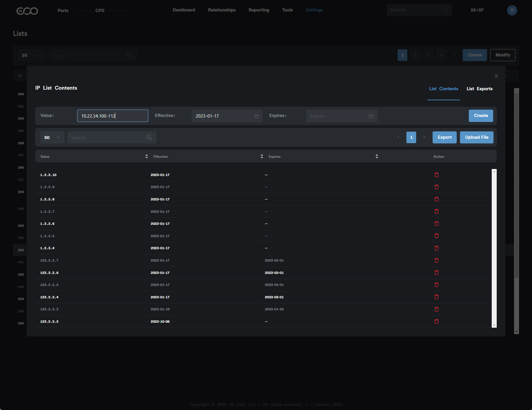Delete the 1.2.3.7 entry
532x410 pixels.
436,212
